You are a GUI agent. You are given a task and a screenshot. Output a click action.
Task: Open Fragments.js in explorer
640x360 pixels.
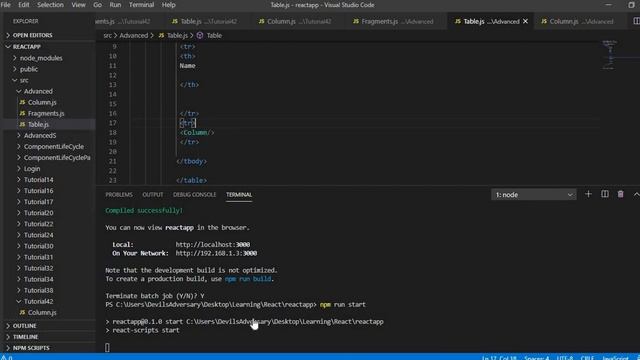[48, 113]
